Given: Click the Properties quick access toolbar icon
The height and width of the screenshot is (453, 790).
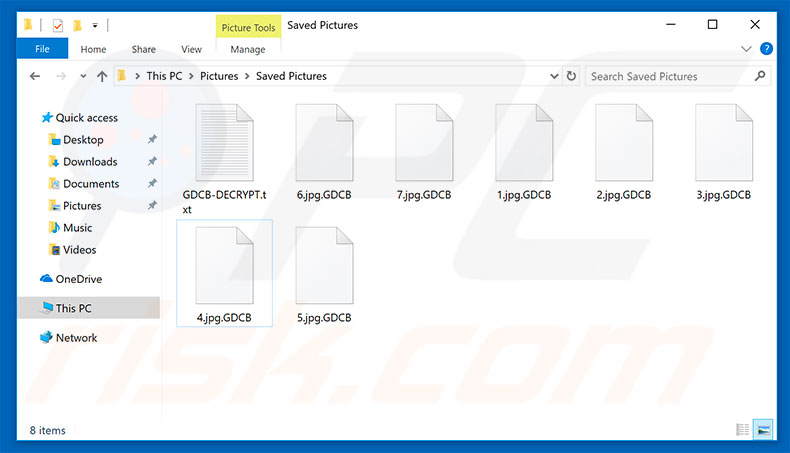Looking at the screenshot, I should 57,25.
